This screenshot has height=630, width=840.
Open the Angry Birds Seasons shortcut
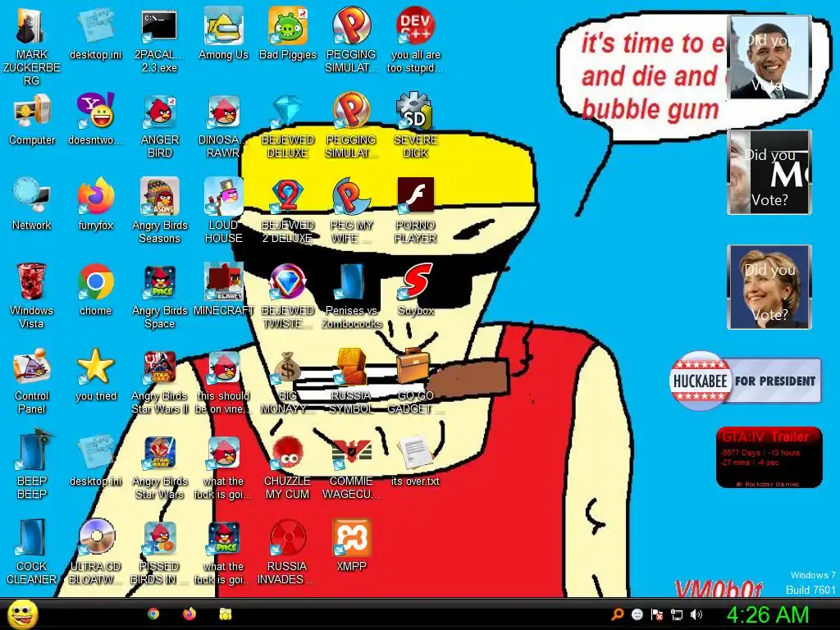tap(160, 197)
